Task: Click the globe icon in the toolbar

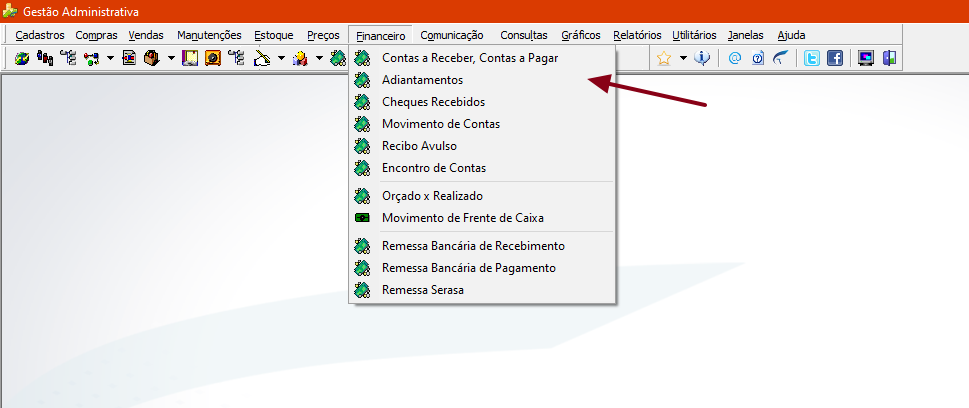Action: pos(22,59)
